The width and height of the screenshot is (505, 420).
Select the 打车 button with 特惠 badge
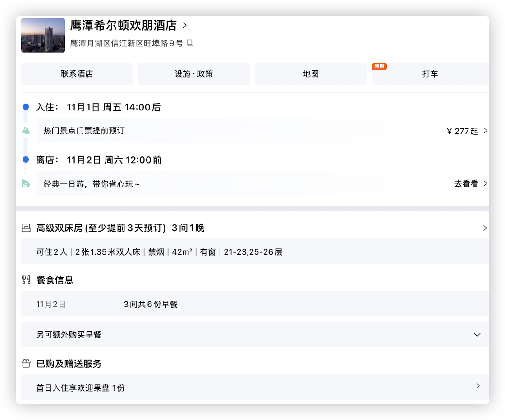(x=430, y=74)
